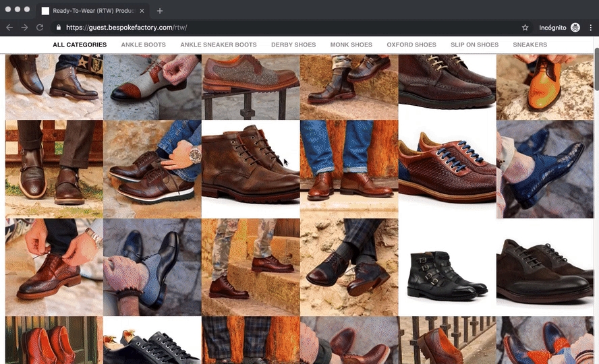Filter by Ankle Boots category
This screenshot has width=599, height=364.
[x=143, y=45]
